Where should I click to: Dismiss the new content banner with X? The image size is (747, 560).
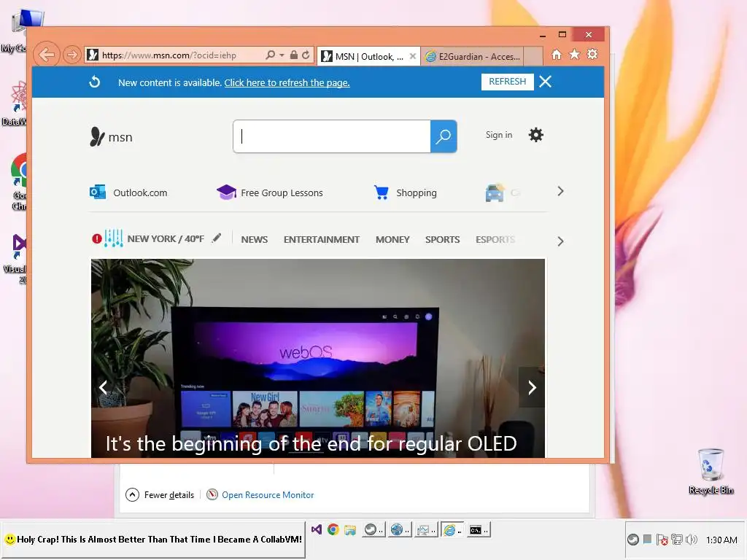pyautogui.click(x=546, y=82)
